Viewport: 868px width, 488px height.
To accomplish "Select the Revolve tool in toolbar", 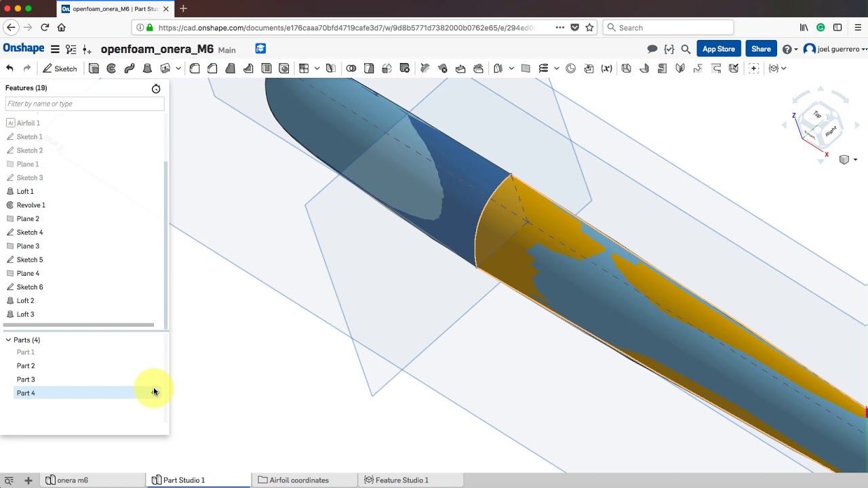I will tap(111, 68).
